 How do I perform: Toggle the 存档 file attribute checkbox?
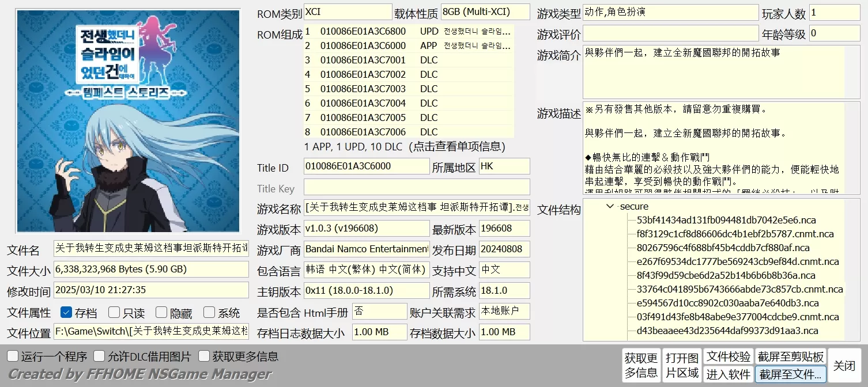66,313
